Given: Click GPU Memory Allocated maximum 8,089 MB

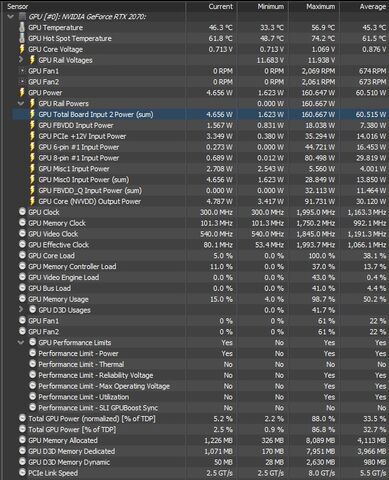Looking at the screenshot, I should (320, 440).
